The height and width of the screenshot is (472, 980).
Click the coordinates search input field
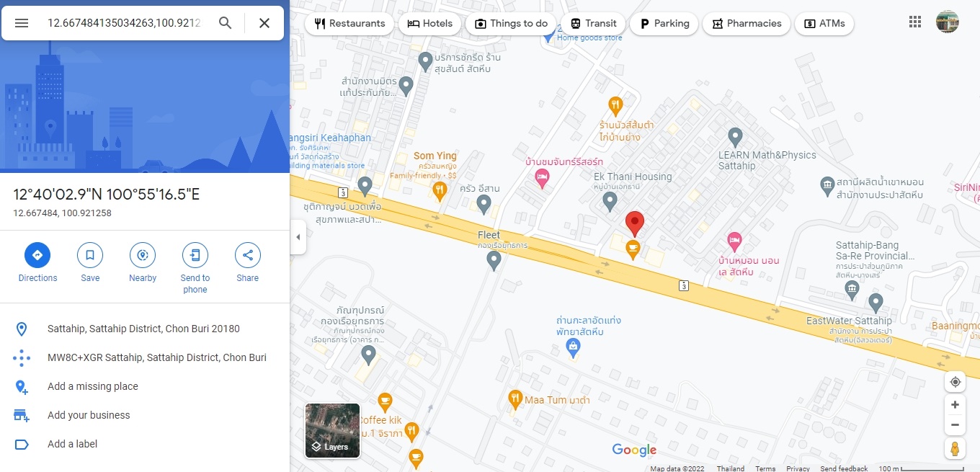[x=124, y=23]
